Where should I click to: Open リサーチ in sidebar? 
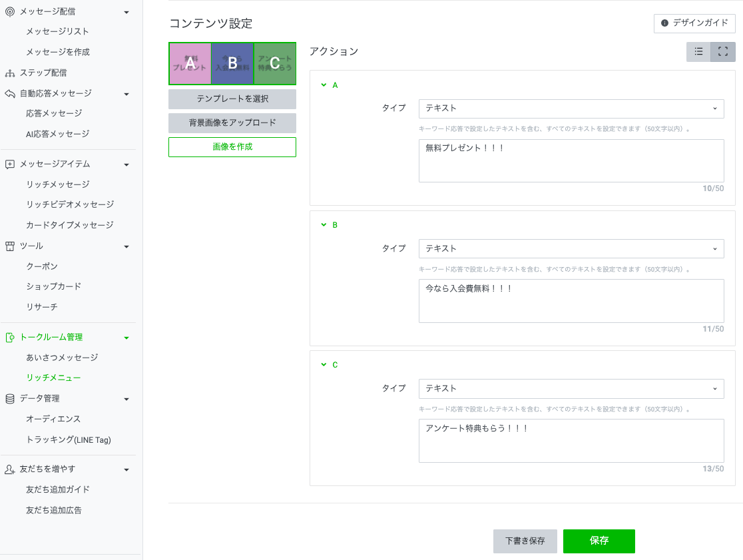42,307
